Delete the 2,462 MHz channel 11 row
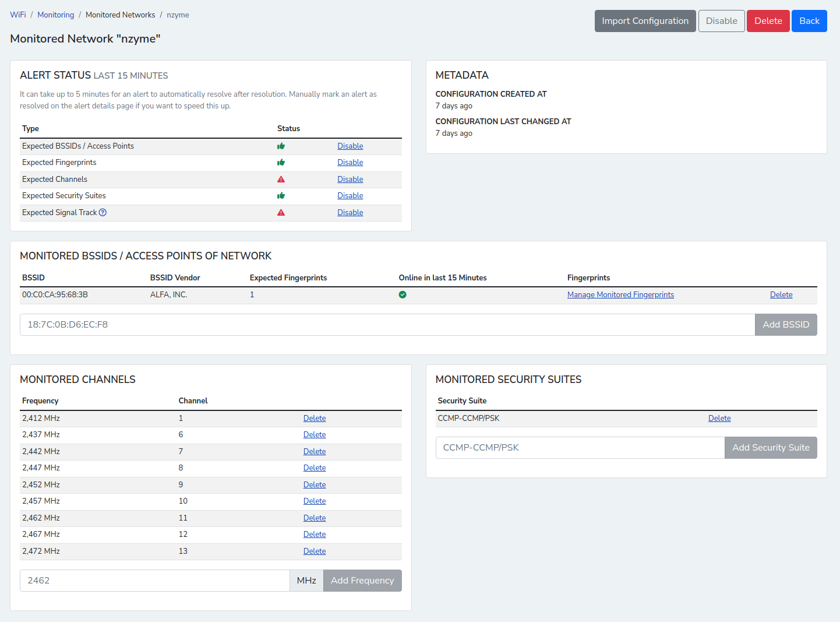840x622 pixels. coord(315,518)
